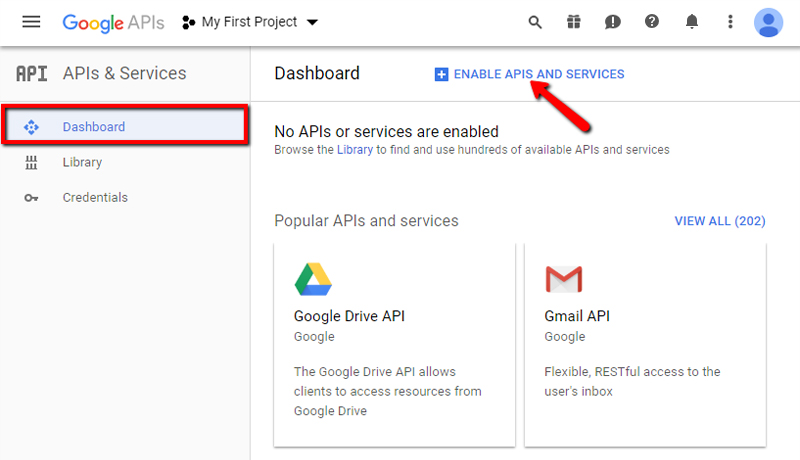This screenshot has height=460, width=800.
Task: Click the Google Drive logo icon
Action: tap(313, 279)
